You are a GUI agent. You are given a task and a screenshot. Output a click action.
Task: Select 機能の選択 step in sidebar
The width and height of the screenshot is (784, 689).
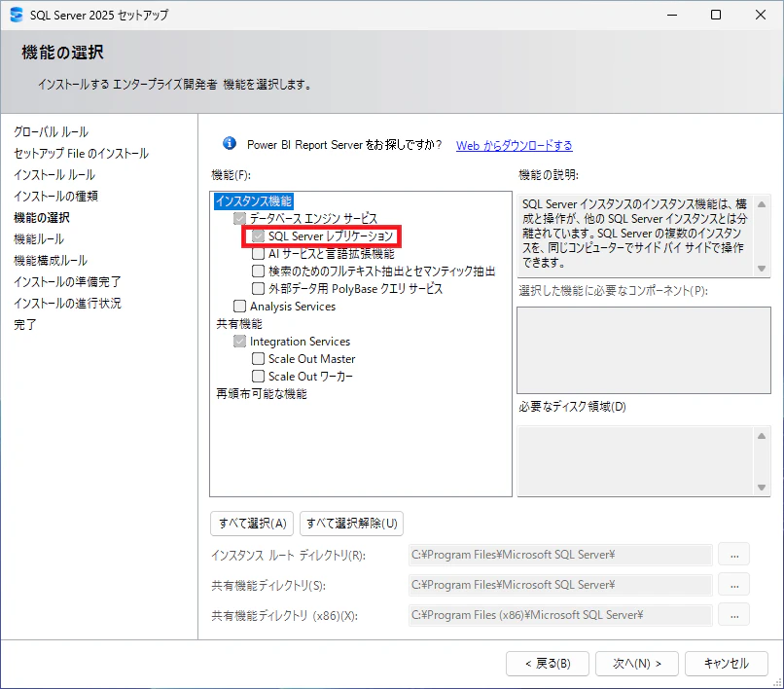[42, 218]
